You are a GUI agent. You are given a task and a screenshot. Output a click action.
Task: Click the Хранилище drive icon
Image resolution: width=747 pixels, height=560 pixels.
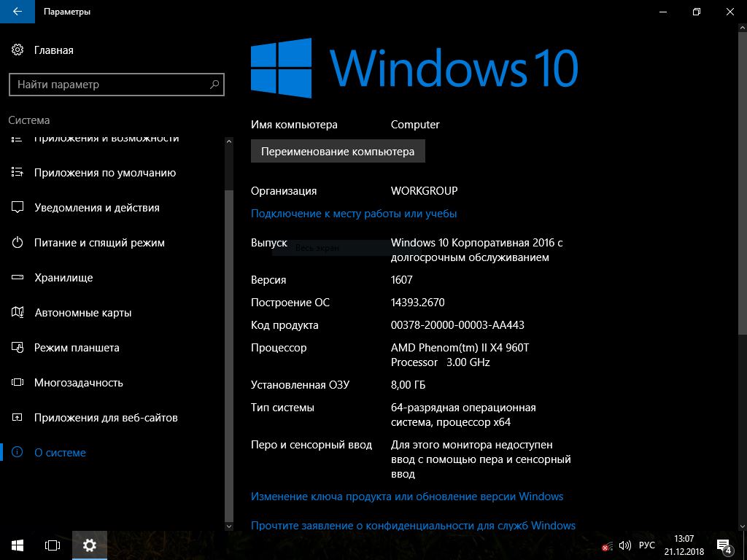coord(18,277)
